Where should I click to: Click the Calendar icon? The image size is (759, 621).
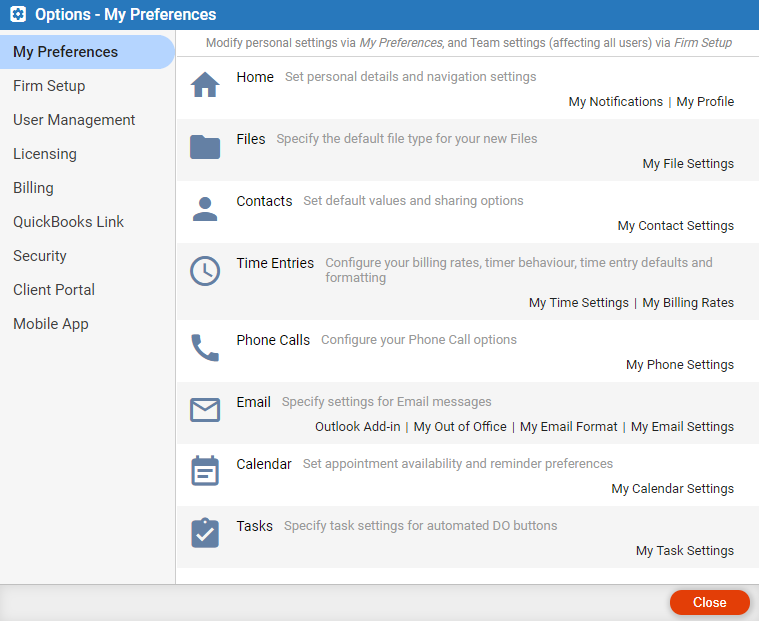[x=205, y=470]
